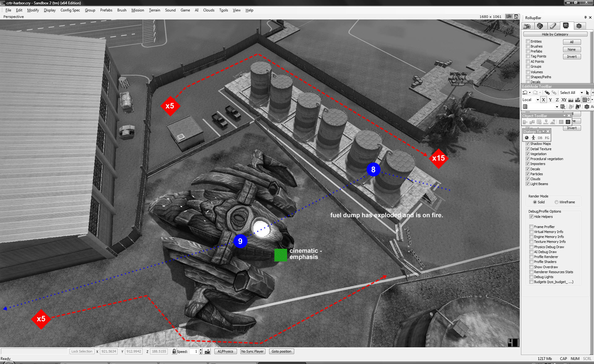Open the Clouds menu
This screenshot has width=594, height=364.
[209, 10]
